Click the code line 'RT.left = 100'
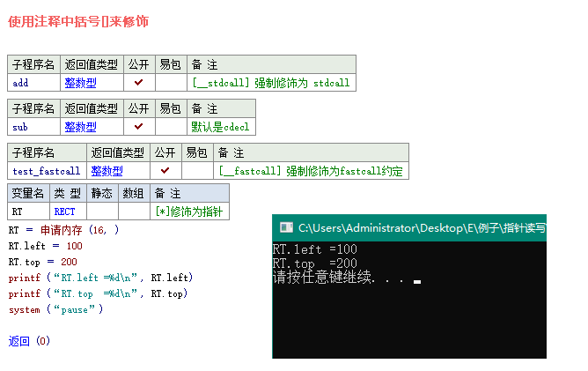The image size is (588, 371). 46,246
